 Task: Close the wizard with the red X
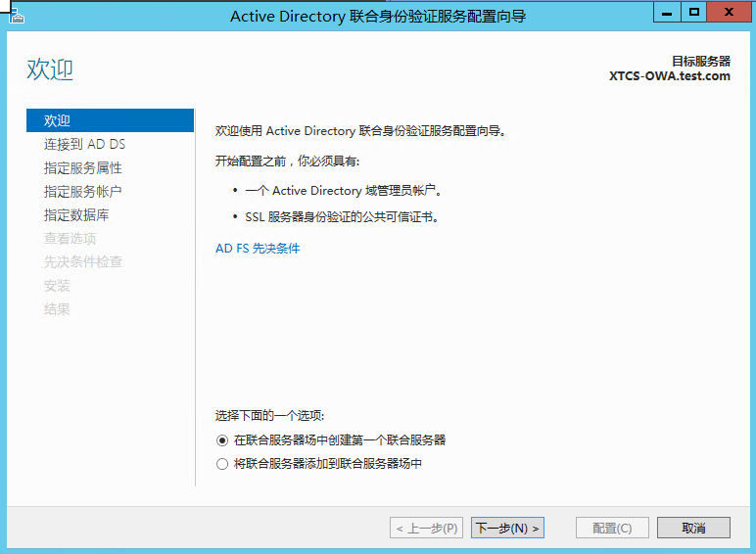(729, 13)
